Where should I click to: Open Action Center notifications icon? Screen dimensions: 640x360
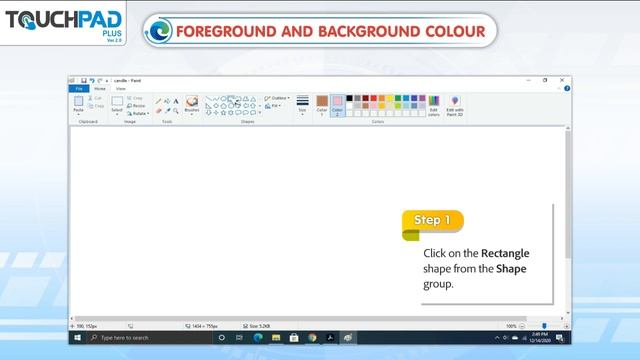coord(560,338)
